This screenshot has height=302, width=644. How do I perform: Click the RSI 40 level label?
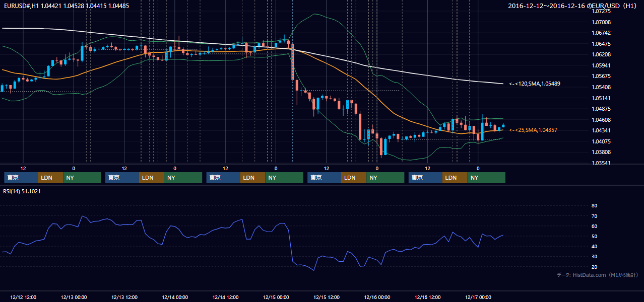click(594, 247)
